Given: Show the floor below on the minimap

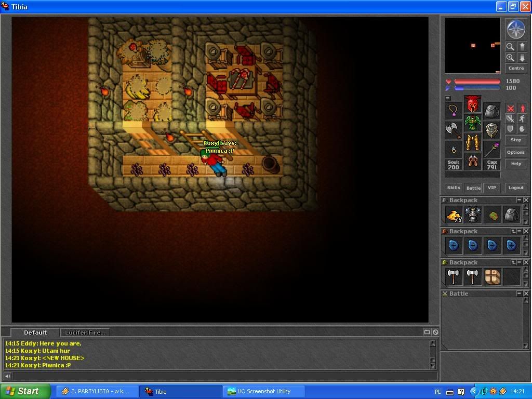Looking at the screenshot, I should tap(522, 57).
